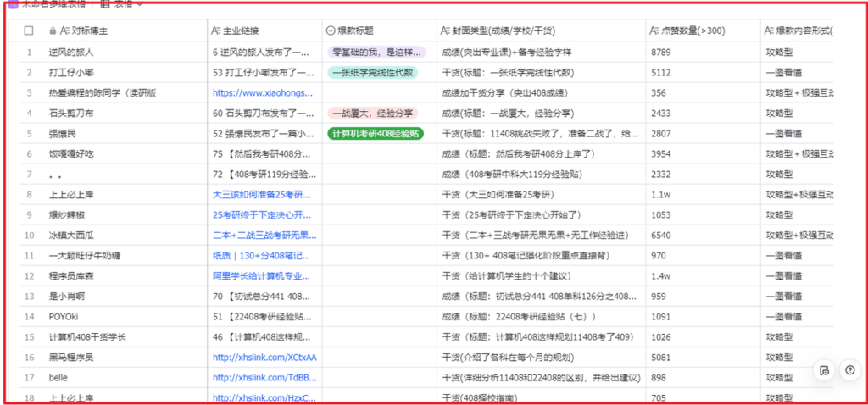
Task: Click the text-type icon of 主业链接 column
Action: coord(215,31)
